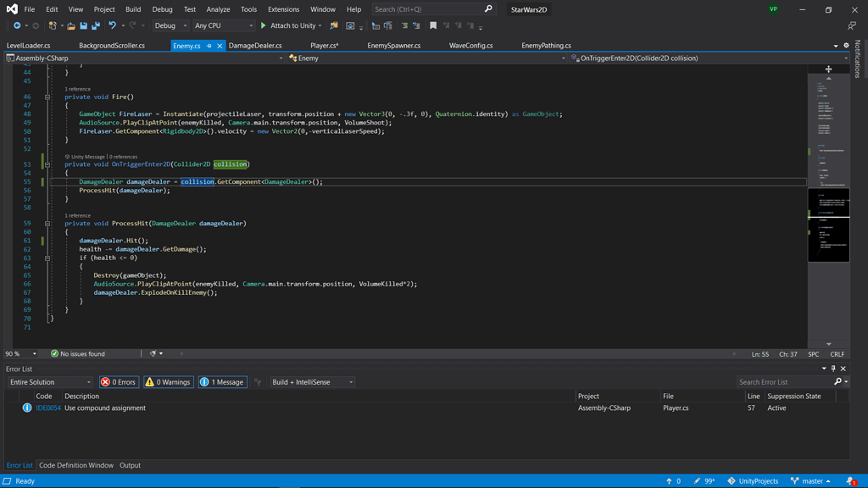Click the master branch button
The height and width of the screenshot is (488, 868).
tap(811, 481)
